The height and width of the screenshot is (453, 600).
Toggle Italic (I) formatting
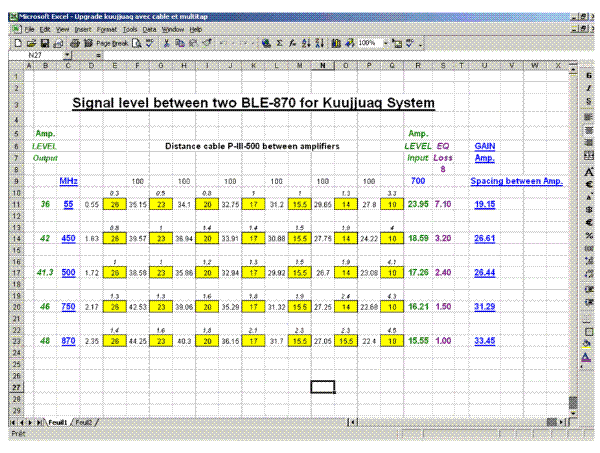[x=589, y=88]
